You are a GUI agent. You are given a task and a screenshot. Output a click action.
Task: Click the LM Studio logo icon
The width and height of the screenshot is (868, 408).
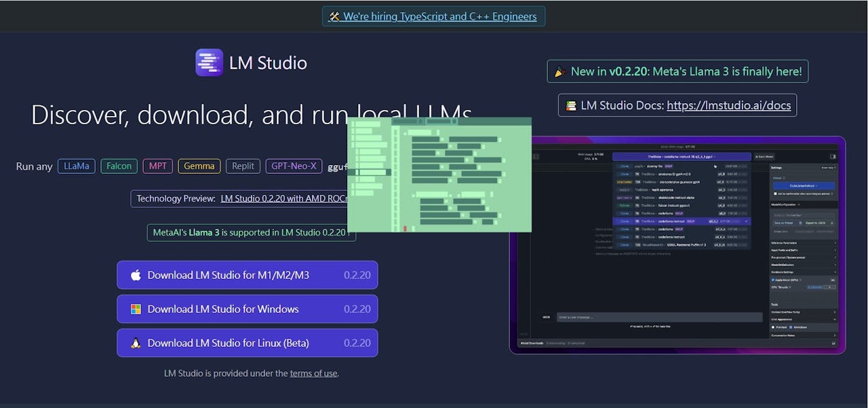tap(209, 62)
